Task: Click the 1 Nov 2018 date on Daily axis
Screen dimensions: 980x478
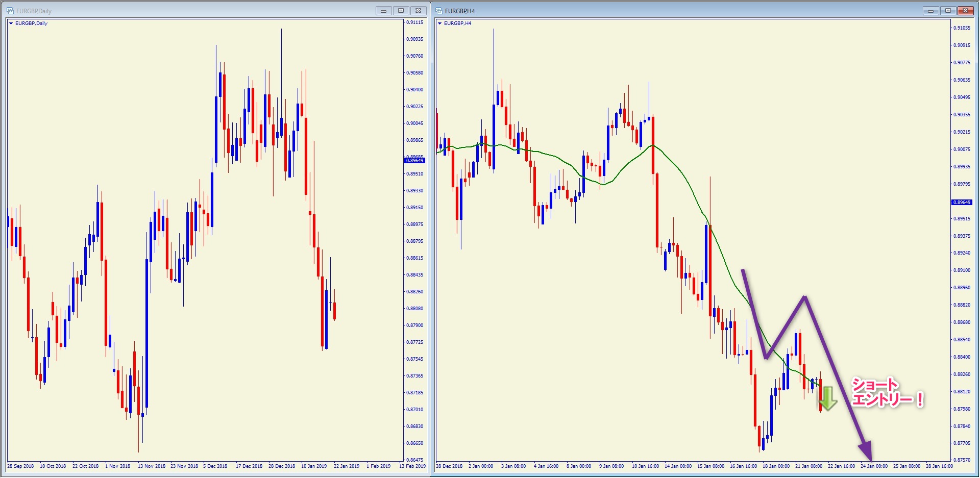Action: click(117, 466)
